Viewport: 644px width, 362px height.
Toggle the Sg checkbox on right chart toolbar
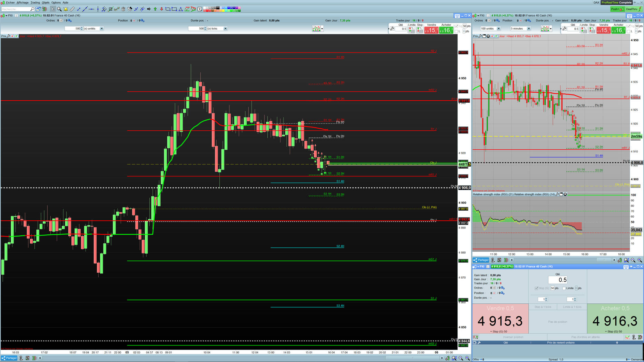coord(629,26)
